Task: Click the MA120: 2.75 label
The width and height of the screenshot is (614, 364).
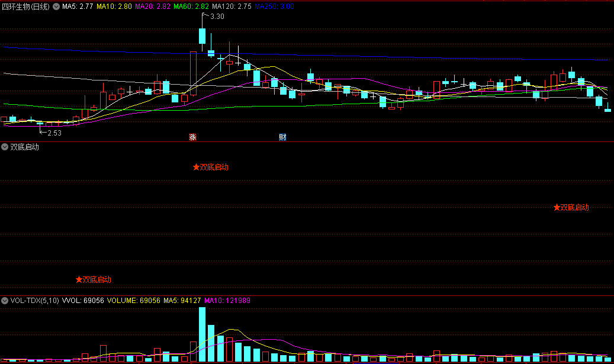Action: (x=232, y=7)
